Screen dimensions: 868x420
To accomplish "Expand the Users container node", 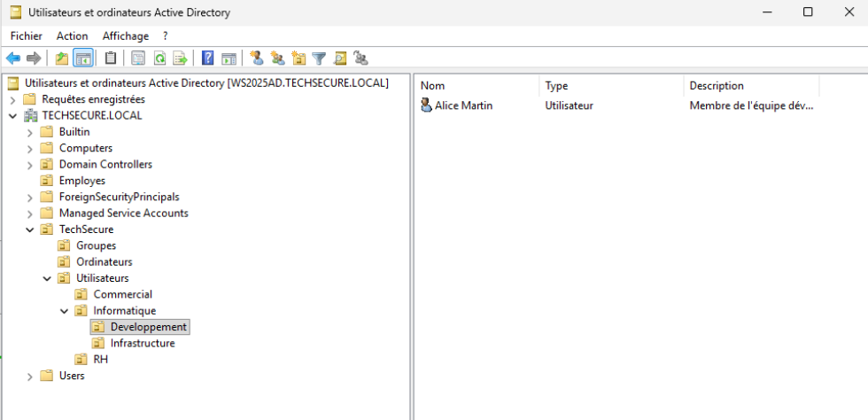I will [x=29, y=376].
